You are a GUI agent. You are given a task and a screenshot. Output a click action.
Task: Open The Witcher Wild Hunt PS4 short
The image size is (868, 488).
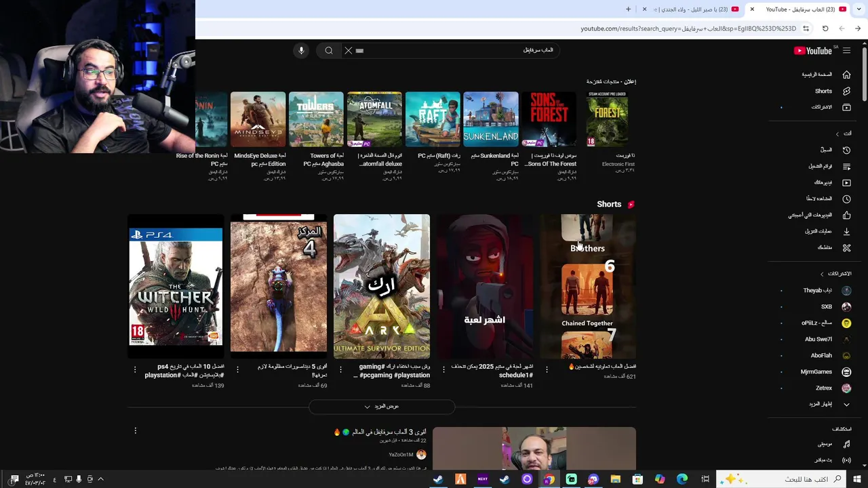coord(176,287)
